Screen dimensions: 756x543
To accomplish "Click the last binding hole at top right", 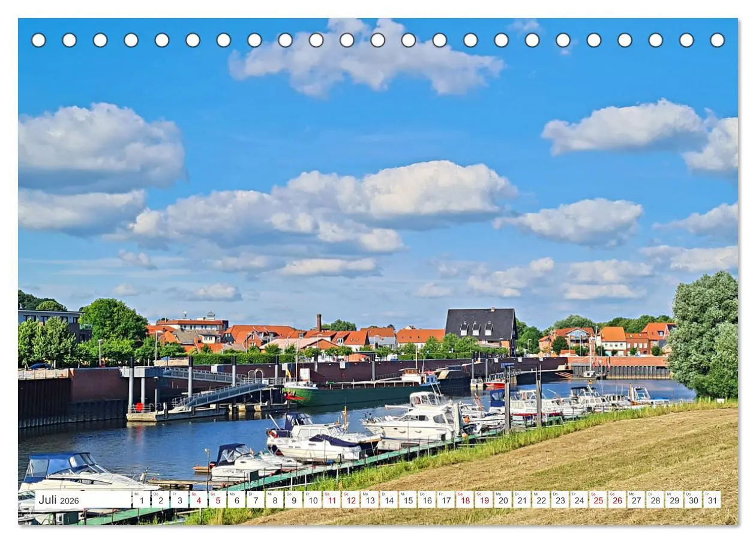I will [717, 40].
